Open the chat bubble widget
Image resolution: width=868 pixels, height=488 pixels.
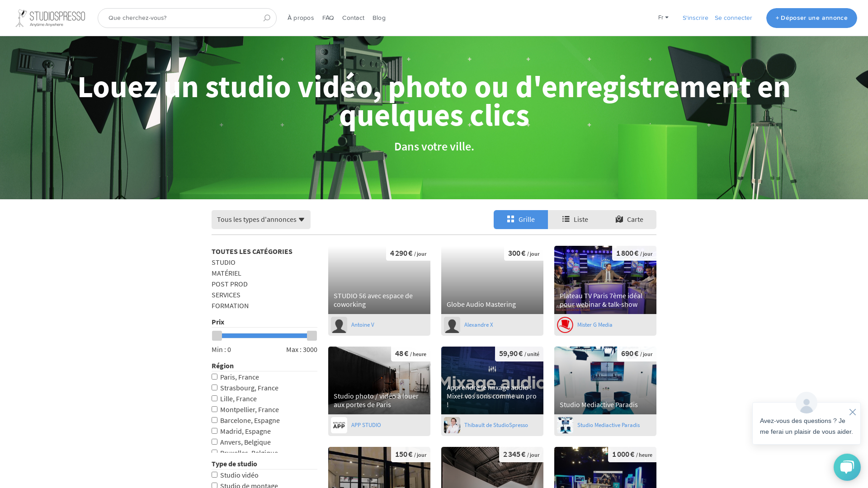pos(847,467)
